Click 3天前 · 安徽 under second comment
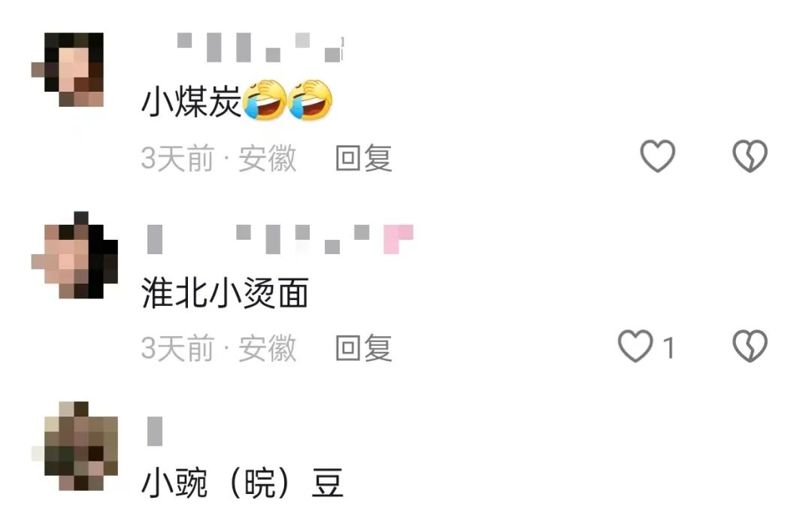Viewport: 812px width, 509px height. pos(219,348)
